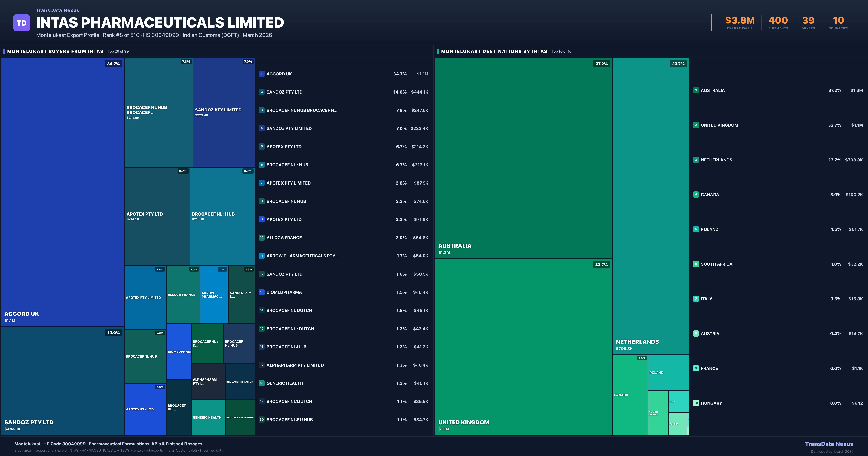Select the AUSTRALIA treemap block
The width and height of the screenshot is (868, 456).
coord(523,159)
